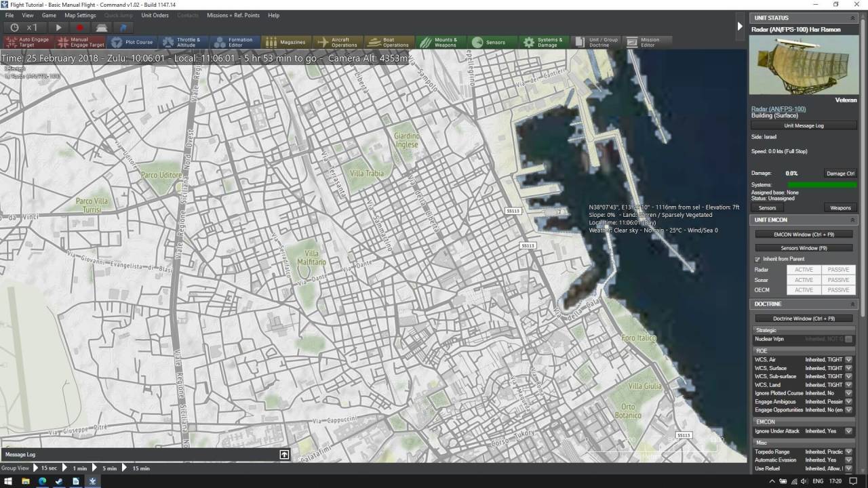Open the Sensors toolbar button
Viewport: 868px width, 488px height.
coord(489,42)
